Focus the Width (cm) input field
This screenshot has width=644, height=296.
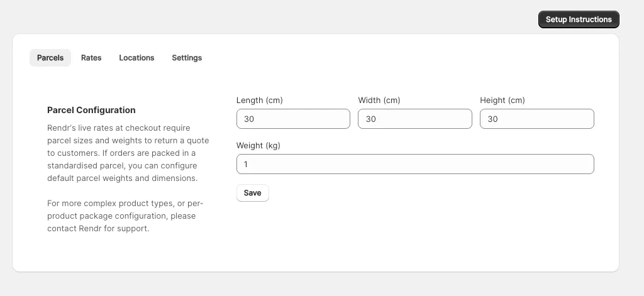415,119
